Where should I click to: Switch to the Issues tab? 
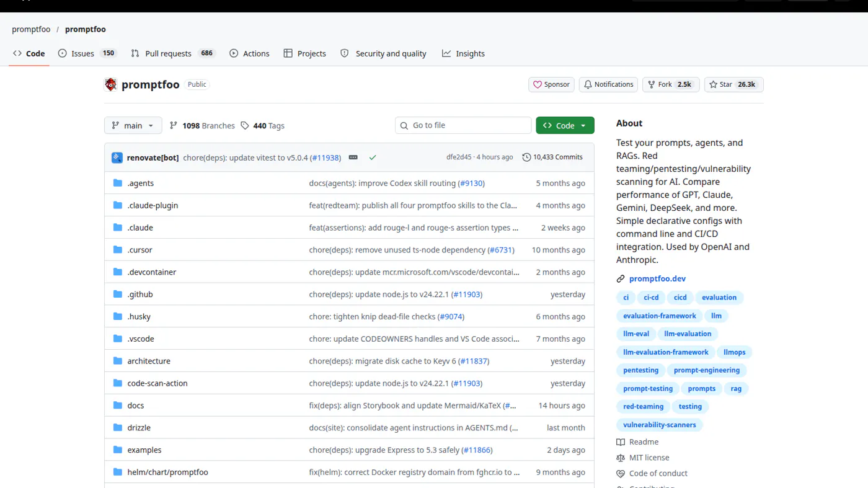(x=87, y=53)
